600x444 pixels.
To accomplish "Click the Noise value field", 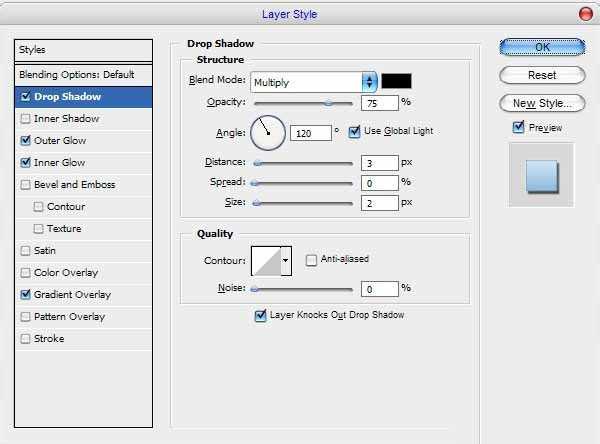I will 380,289.
